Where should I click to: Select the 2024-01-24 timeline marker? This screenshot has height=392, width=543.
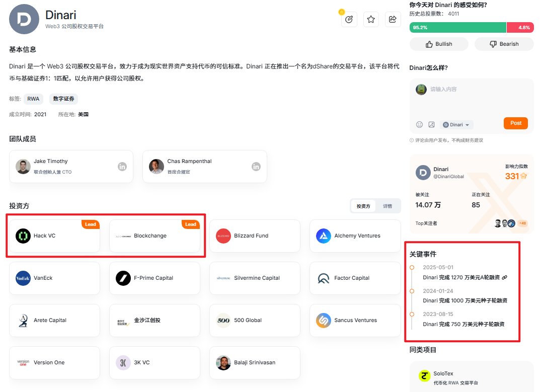[x=412, y=291]
